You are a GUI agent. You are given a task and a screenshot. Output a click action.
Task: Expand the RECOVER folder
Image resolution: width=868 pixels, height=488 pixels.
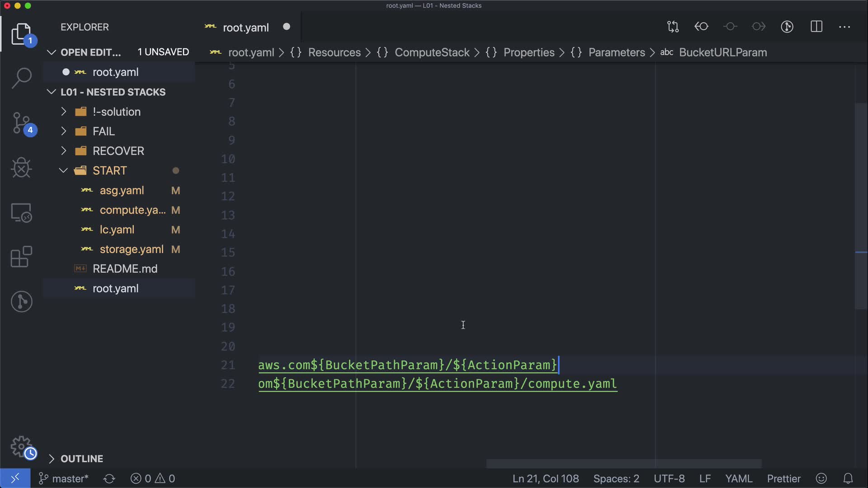118,151
